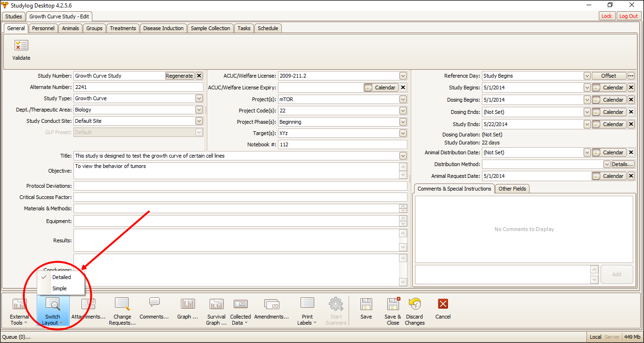Open the Graph toolbar icon
The height and width of the screenshot is (343, 644).
tap(187, 304)
